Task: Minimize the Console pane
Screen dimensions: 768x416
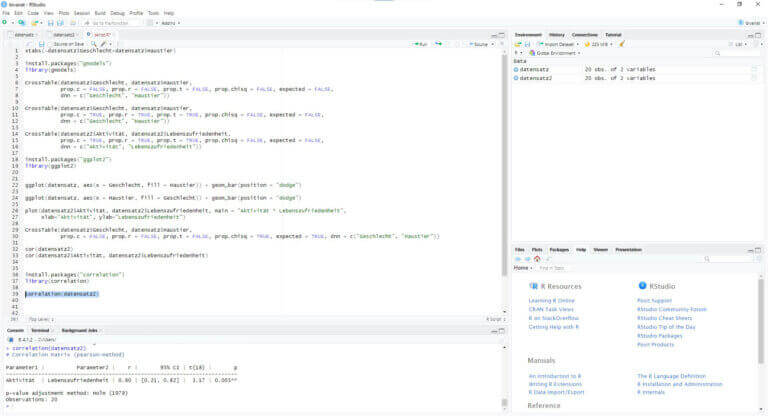Action: (x=494, y=331)
